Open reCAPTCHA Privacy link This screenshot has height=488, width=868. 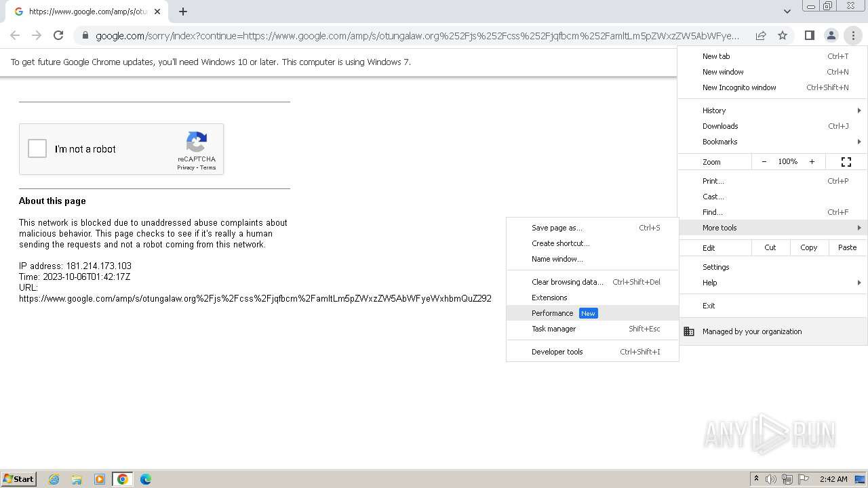(x=186, y=168)
